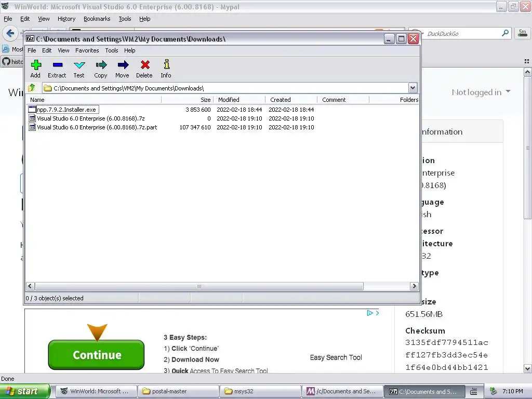532x399 pixels.
Task: Click the network system tray icon
Action: pyautogui.click(x=494, y=392)
